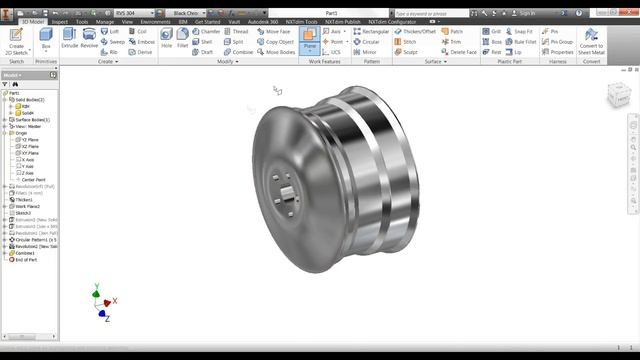Image resolution: width=640 pixels, height=360 pixels.
Task: Click the Combine tool
Action: (238, 52)
